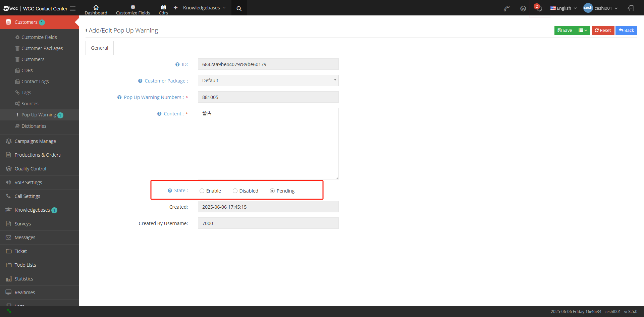Screen dimensions: 644x317
Task: Open the Customer Package dropdown
Action: coord(268,81)
